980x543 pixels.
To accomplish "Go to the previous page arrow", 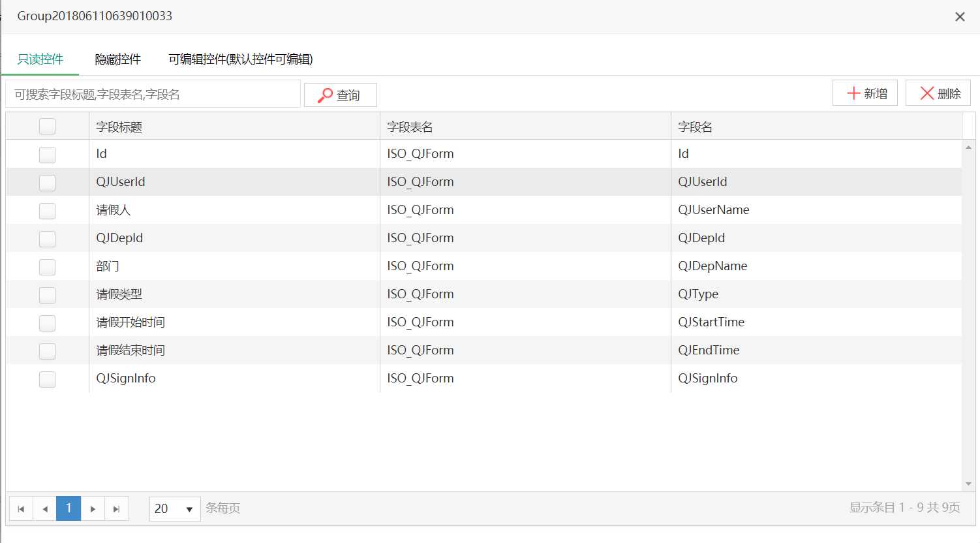I will pyautogui.click(x=45, y=508).
